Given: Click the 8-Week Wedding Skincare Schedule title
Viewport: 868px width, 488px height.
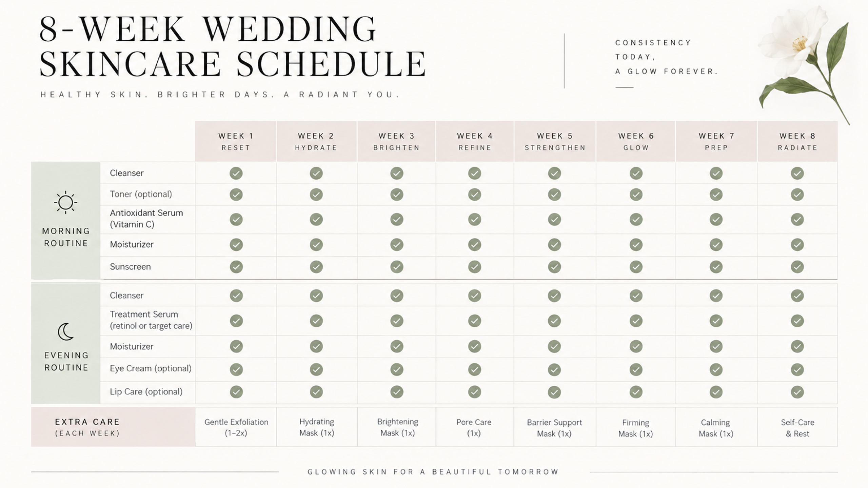Looking at the screenshot, I should click(x=233, y=46).
